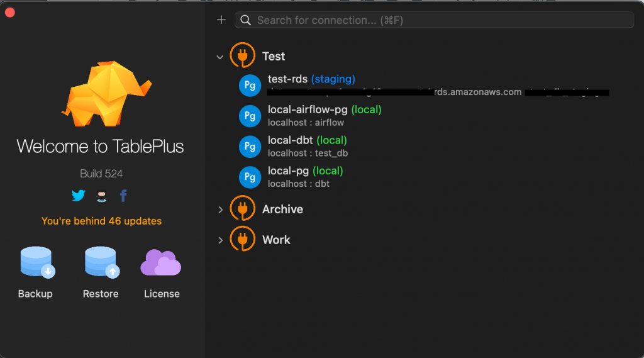Image resolution: width=644 pixels, height=358 pixels.
Task: Click the rds.amazonaws.com host text
Action: 478,92
